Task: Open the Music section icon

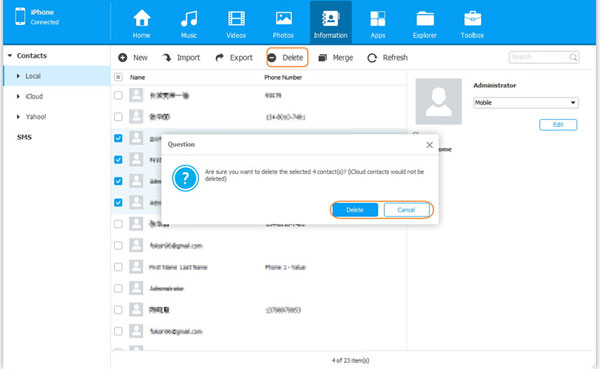Action: [189, 18]
